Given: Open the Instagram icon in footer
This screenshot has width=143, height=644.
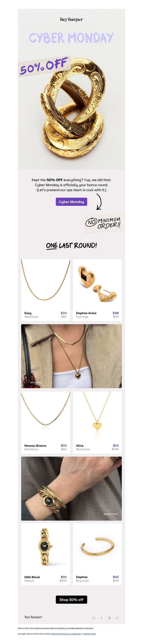Looking at the screenshot, I should pos(93,618).
